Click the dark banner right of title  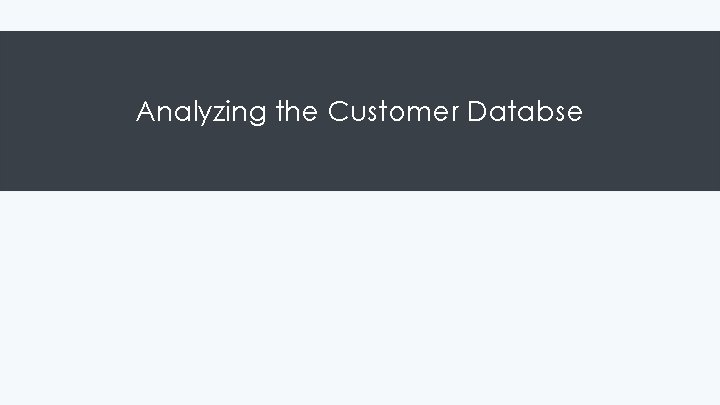click(652, 111)
